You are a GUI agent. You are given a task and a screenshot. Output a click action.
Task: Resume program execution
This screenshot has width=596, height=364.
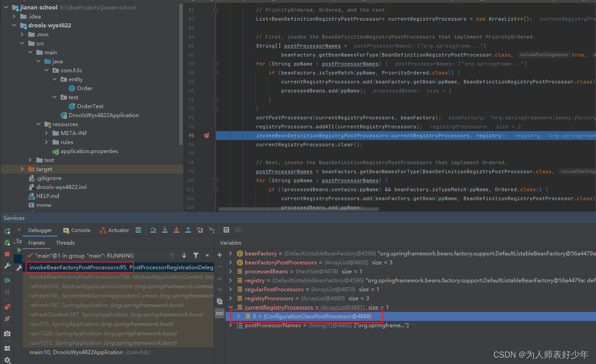tap(7, 280)
